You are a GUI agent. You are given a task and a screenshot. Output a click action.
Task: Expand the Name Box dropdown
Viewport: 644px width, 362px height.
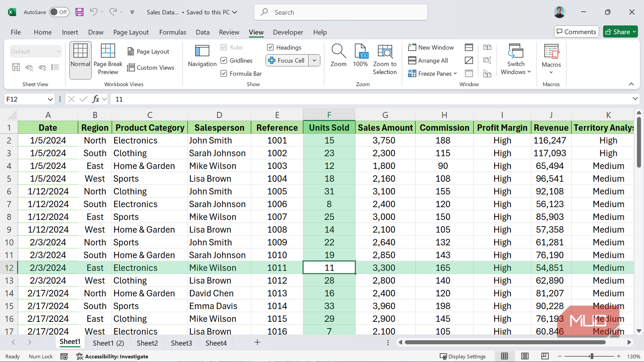point(50,99)
